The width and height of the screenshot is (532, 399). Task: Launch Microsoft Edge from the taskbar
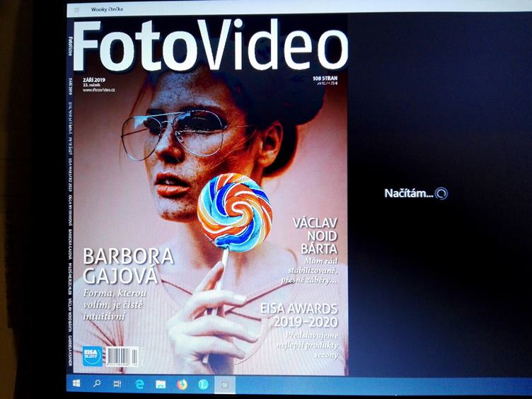tap(139, 384)
